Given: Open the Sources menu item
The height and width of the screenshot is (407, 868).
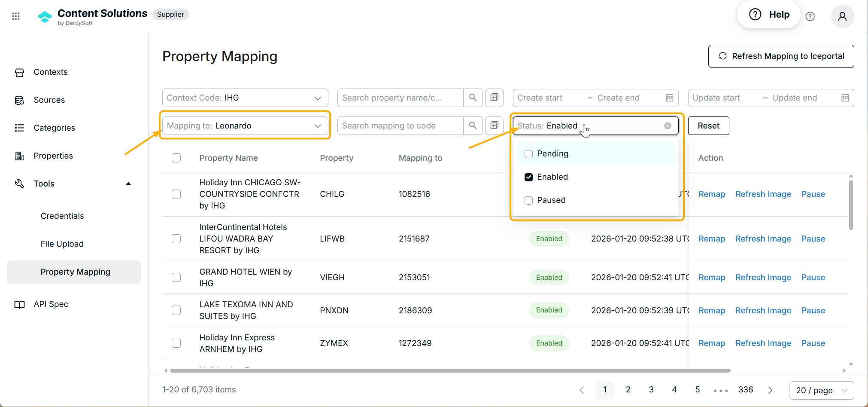Looking at the screenshot, I should (49, 100).
